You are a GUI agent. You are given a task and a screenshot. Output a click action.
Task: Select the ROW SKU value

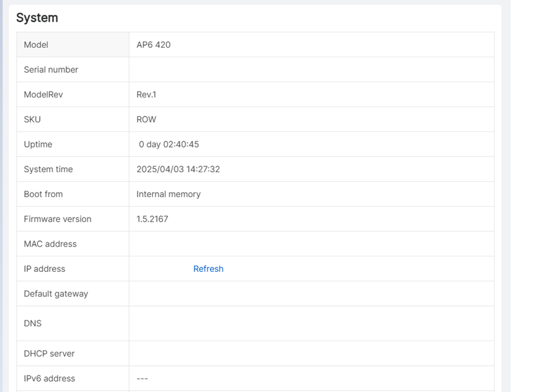146,120
